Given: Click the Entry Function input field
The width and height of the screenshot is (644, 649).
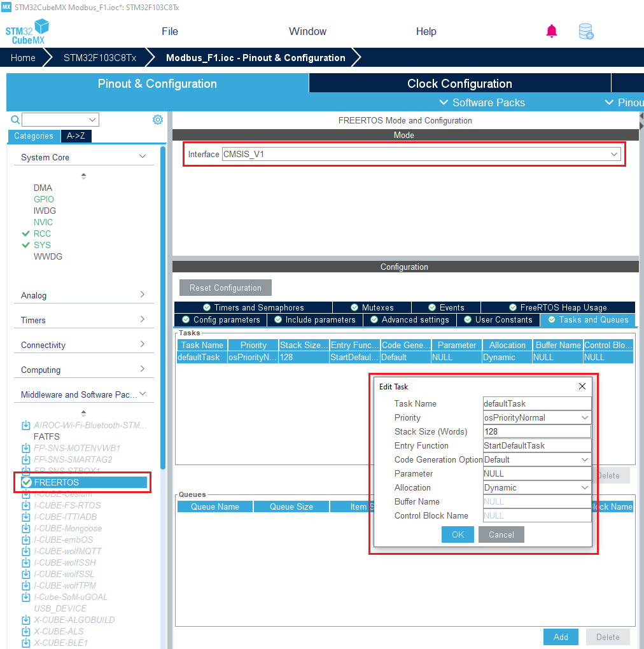Looking at the screenshot, I should (537, 446).
